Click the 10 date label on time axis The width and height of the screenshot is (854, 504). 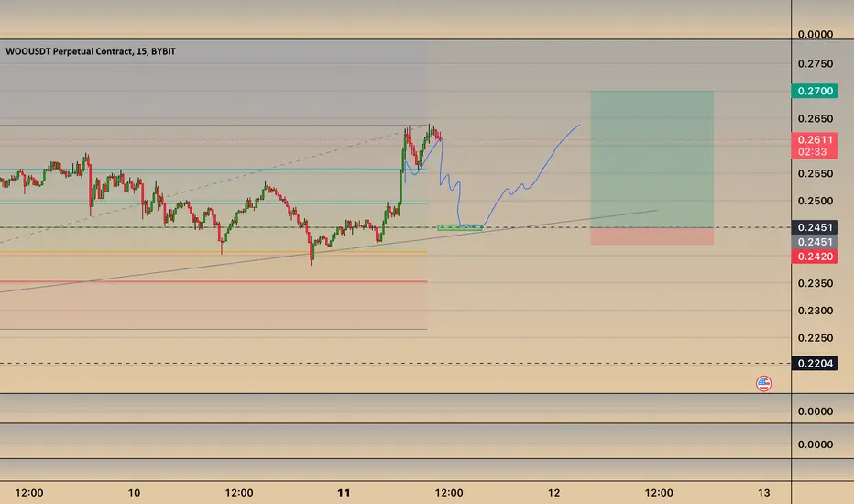134,493
